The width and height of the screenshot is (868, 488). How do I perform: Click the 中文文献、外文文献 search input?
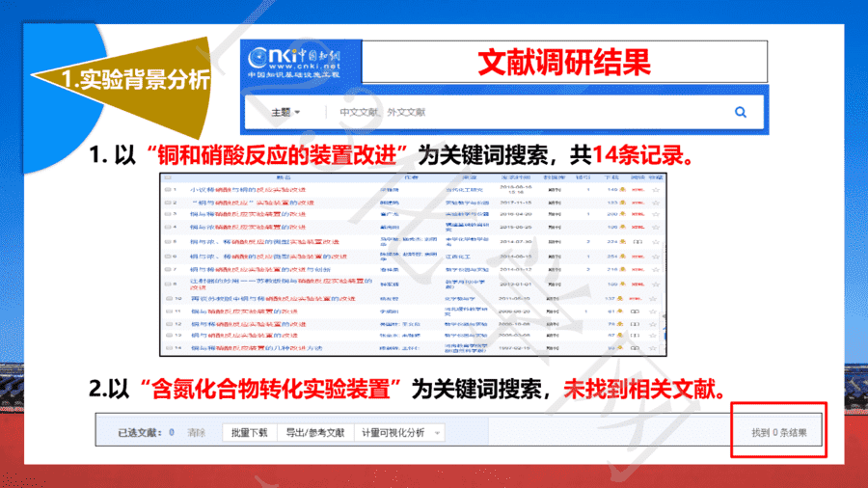526,112
